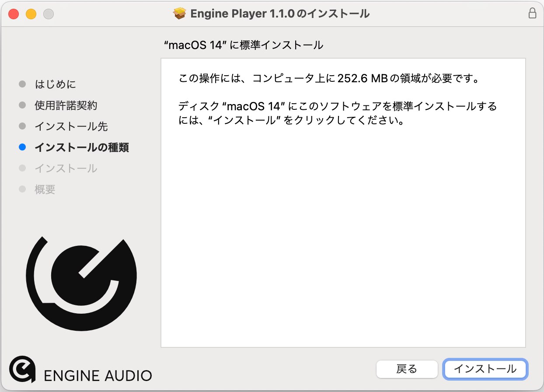Go to the 使用許諾契約 step
Image resolution: width=544 pixels, height=392 pixels.
[x=66, y=105]
